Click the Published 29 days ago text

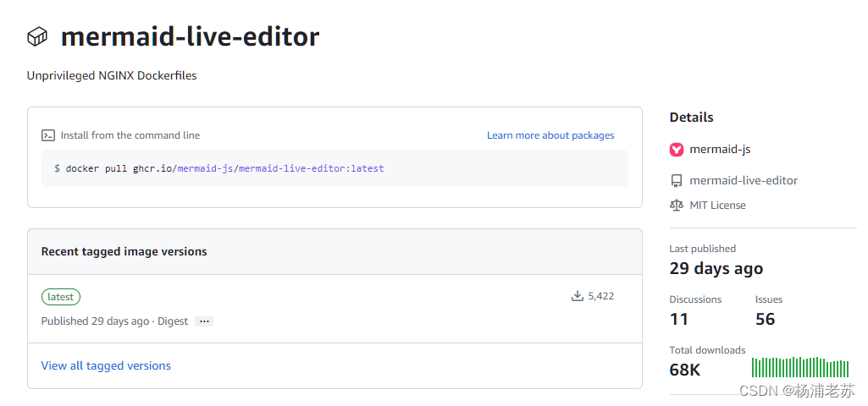click(x=95, y=321)
